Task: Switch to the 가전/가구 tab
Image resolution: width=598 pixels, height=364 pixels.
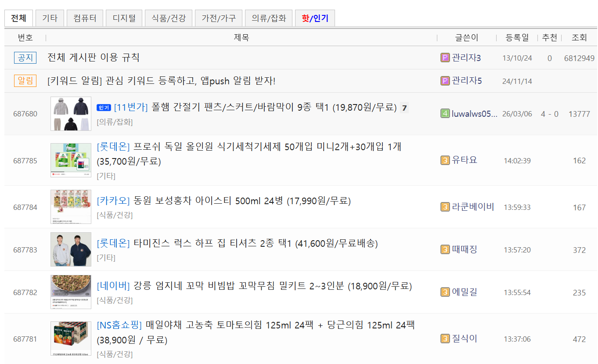Action: click(218, 18)
